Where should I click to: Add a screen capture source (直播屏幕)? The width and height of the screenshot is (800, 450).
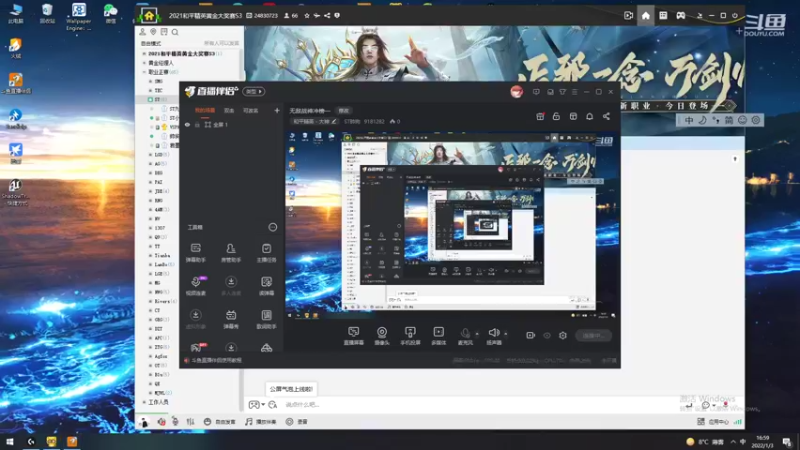click(x=354, y=336)
